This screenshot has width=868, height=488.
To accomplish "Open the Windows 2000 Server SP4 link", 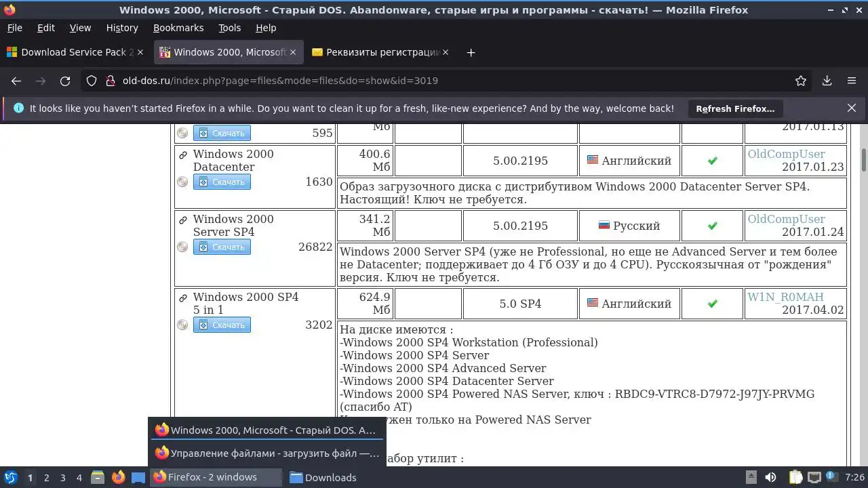I will point(233,226).
